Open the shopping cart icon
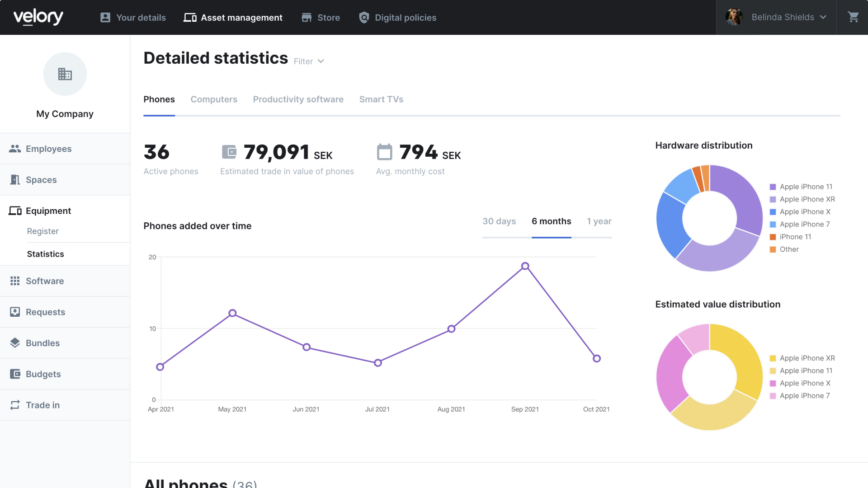868x488 pixels. tap(853, 17)
